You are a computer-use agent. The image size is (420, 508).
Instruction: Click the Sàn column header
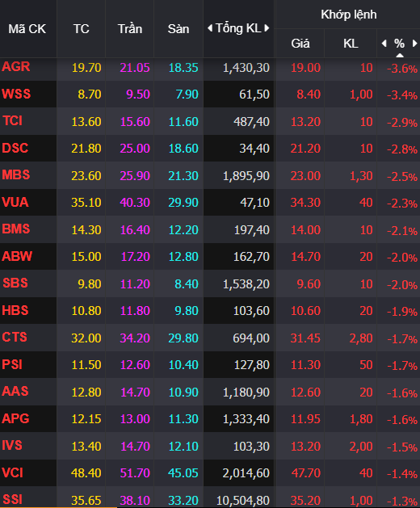178,29
